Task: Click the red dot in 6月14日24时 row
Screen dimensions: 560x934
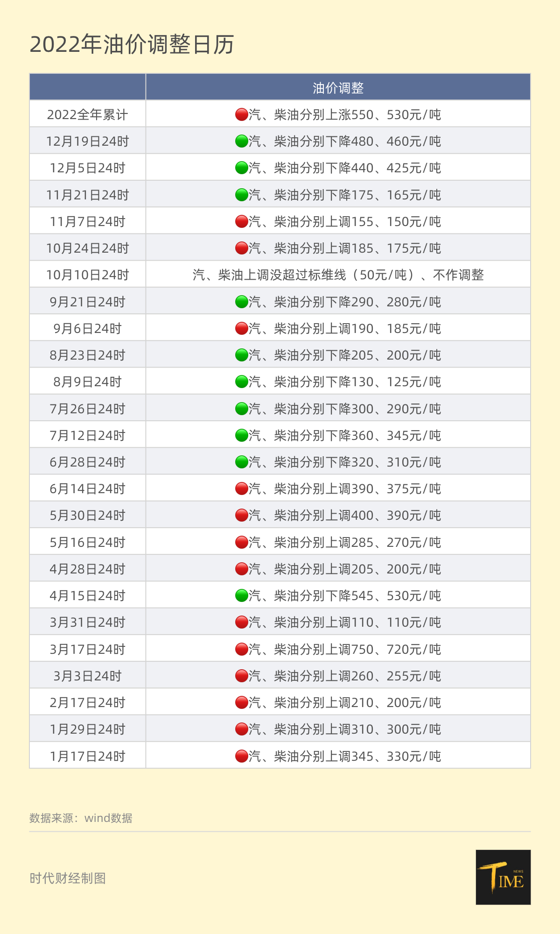Action: pyautogui.click(x=242, y=488)
